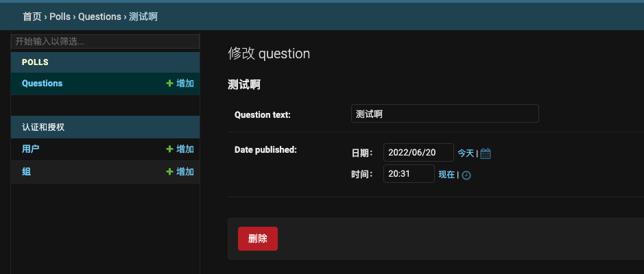Go to Questions in the breadcrumb

tap(100, 16)
